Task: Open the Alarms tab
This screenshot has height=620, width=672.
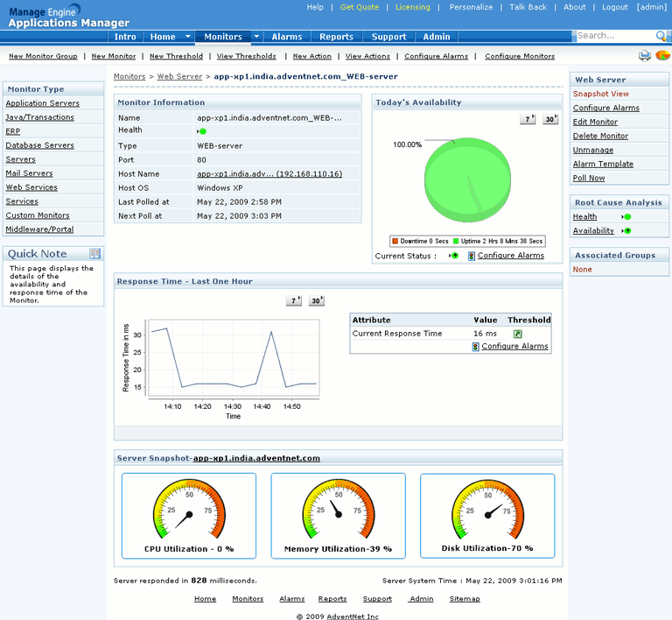Action: pos(287,37)
